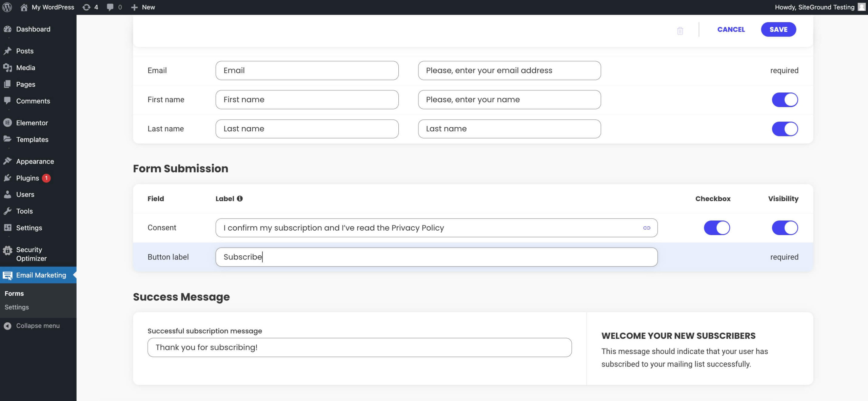The image size is (868, 401).
Task: Click the Collapse menu arrow icon
Action: tap(7, 325)
